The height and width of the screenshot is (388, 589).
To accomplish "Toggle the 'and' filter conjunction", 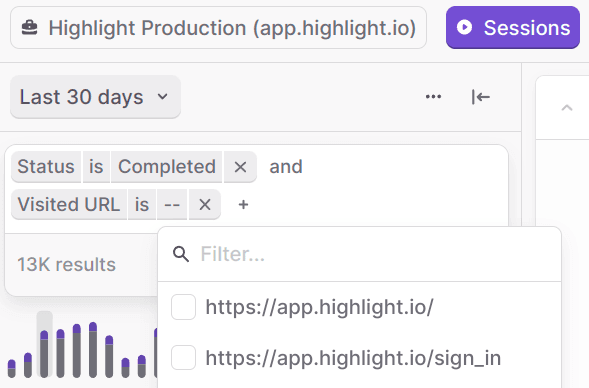I will tap(286, 167).
